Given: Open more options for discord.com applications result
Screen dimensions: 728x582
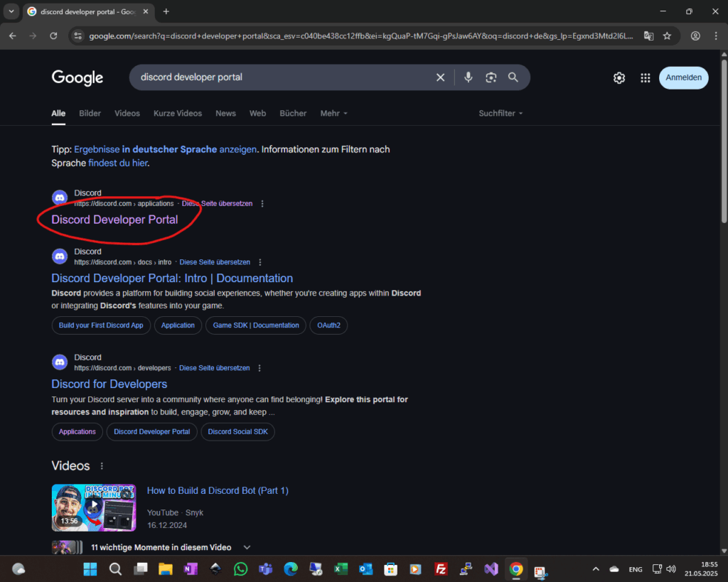Looking at the screenshot, I should pos(262,204).
